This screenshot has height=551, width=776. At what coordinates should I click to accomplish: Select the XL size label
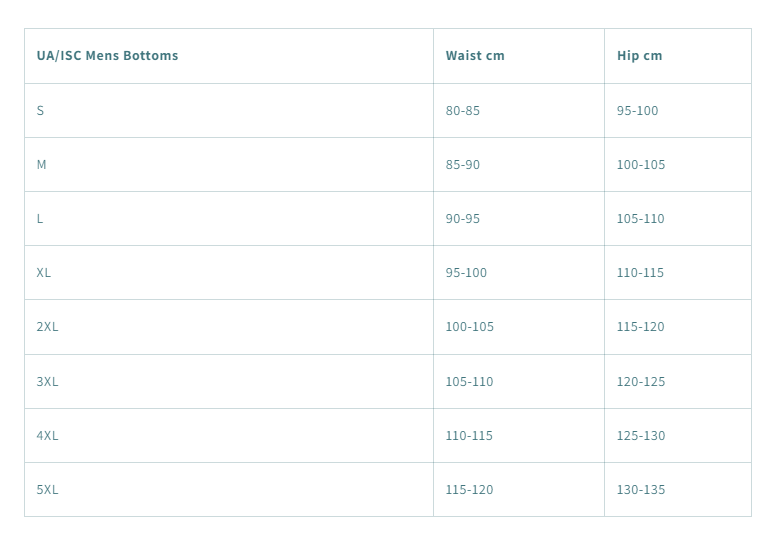(43, 272)
